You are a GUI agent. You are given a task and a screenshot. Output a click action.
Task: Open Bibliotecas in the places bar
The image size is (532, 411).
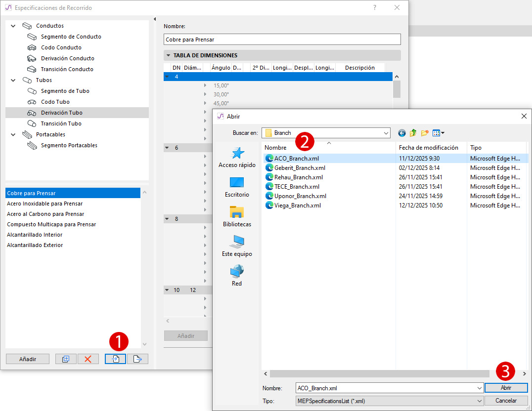click(x=237, y=217)
